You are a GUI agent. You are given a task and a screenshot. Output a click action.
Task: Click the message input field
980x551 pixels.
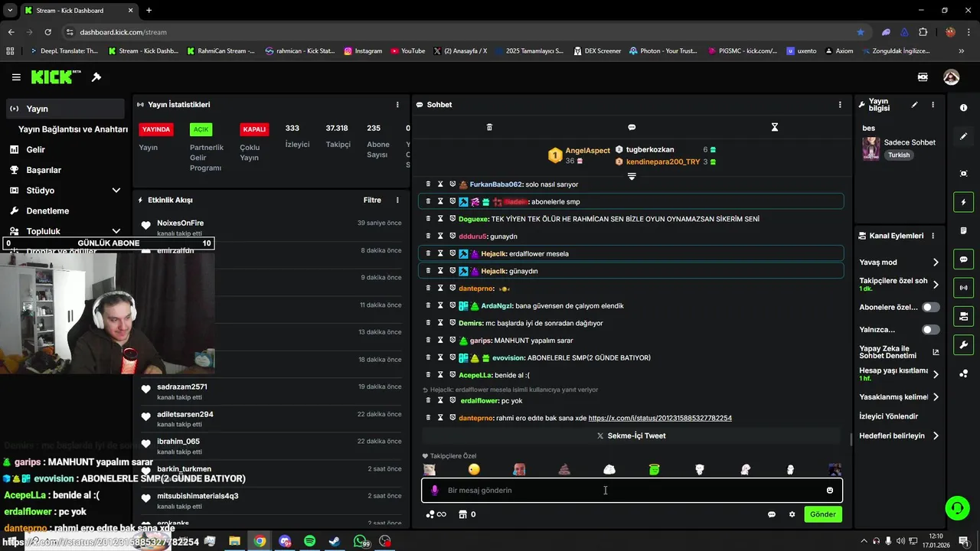(632, 491)
